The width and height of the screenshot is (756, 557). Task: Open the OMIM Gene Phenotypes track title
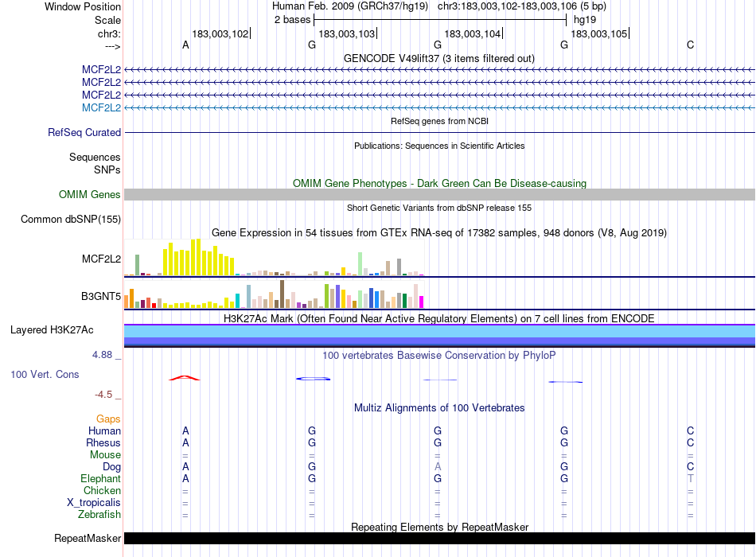pyautogui.click(x=439, y=183)
